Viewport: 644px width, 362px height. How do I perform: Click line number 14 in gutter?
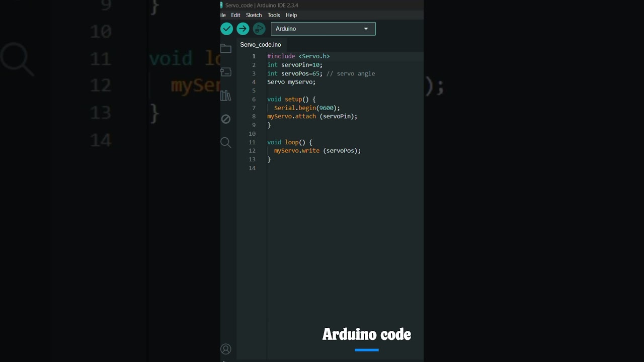pos(252,168)
